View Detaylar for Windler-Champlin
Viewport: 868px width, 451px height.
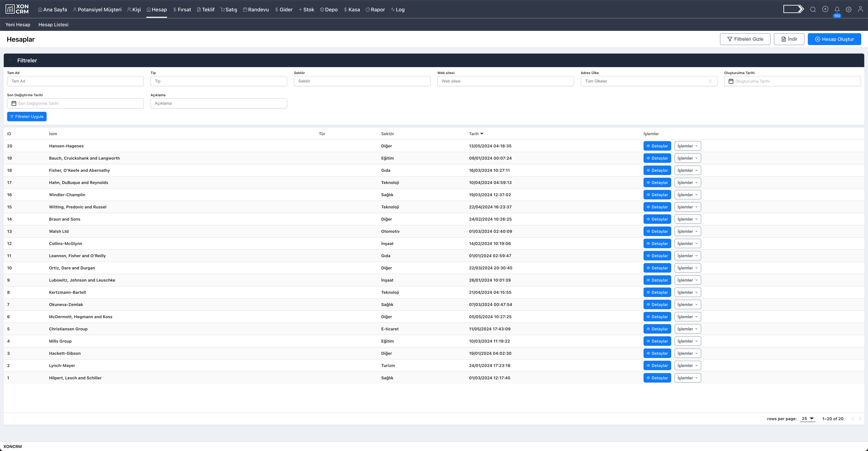pos(657,195)
